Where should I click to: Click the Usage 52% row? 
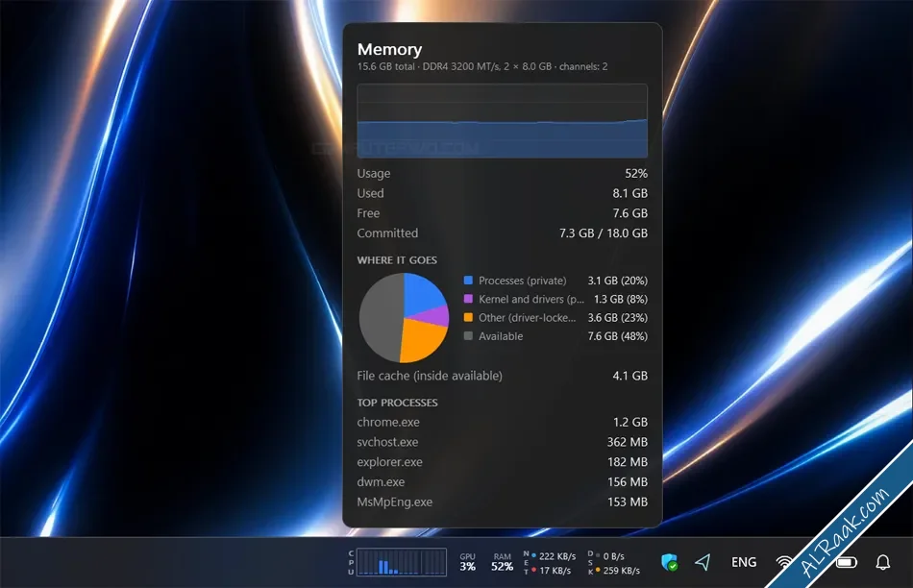pyautogui.click(x=502, y=174)
